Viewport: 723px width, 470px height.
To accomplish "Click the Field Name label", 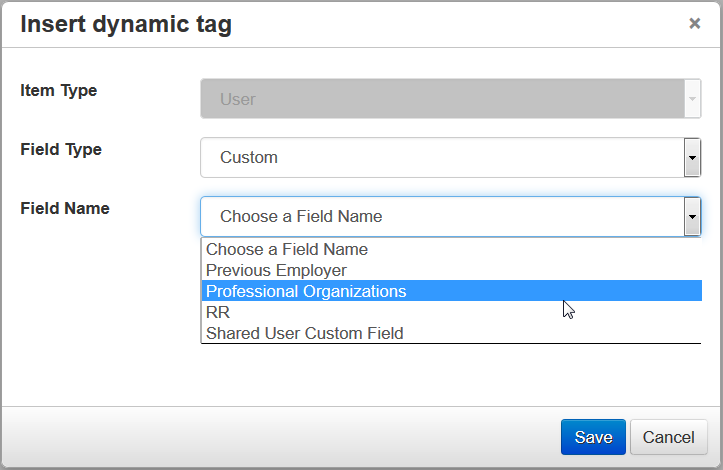I will tap(65, 208).
